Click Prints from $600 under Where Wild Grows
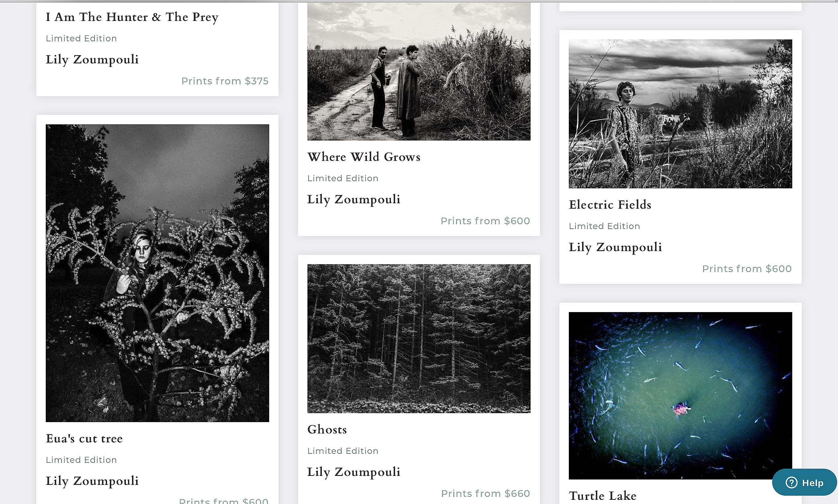This screenshot has height=504, width=838. pyautogui.click(x=485, y=221)
